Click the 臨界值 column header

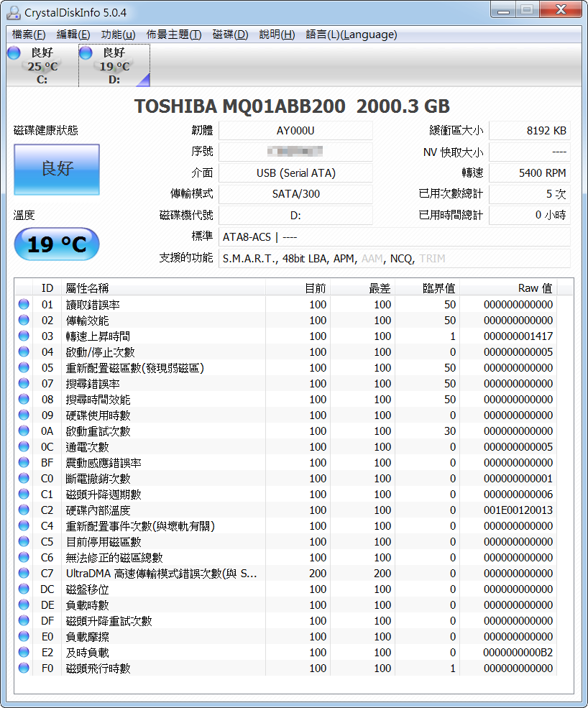pos(427,288)
